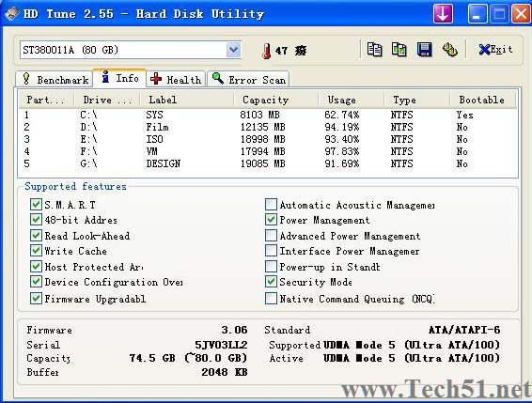Select the C:\ drive row
The width and height of the screenshot is (532, 403).
click(x=268, y=115)
